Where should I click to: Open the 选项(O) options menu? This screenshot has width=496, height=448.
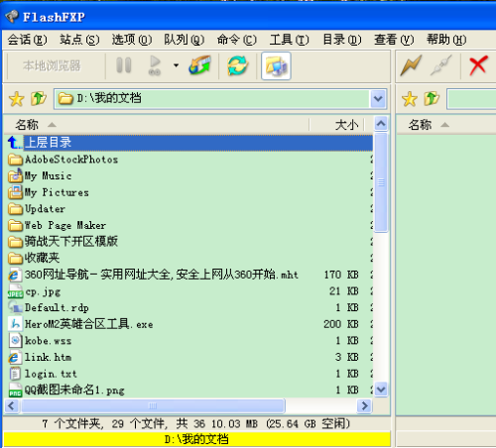pos(132,40)
